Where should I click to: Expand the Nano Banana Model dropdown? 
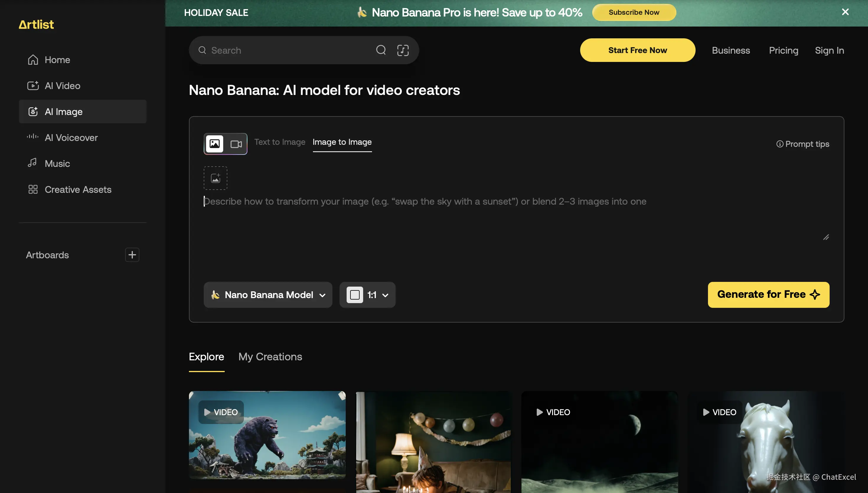pyautogui.click(x=268, y=295)
